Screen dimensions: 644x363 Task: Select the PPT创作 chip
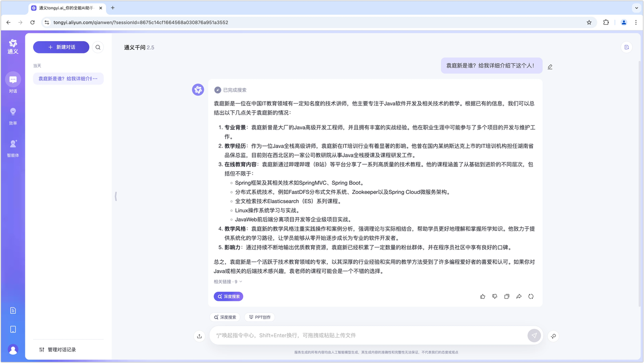(259, 317)
